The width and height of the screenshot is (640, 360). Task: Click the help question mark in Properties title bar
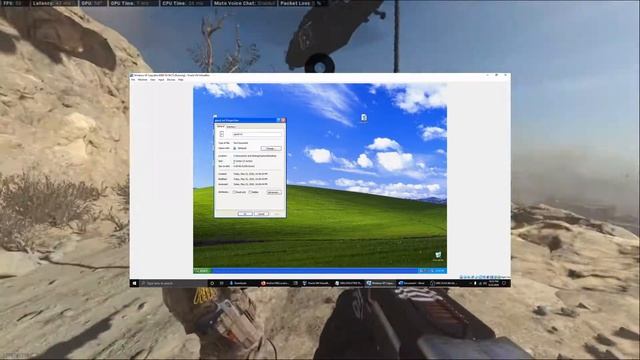(x=279, y=120)
